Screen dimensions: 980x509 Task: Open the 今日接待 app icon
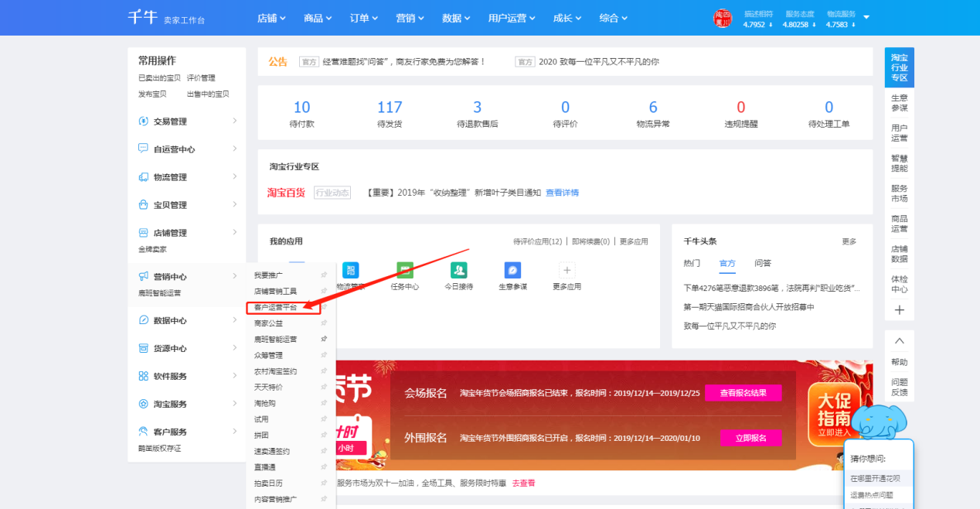click(459, 270)
